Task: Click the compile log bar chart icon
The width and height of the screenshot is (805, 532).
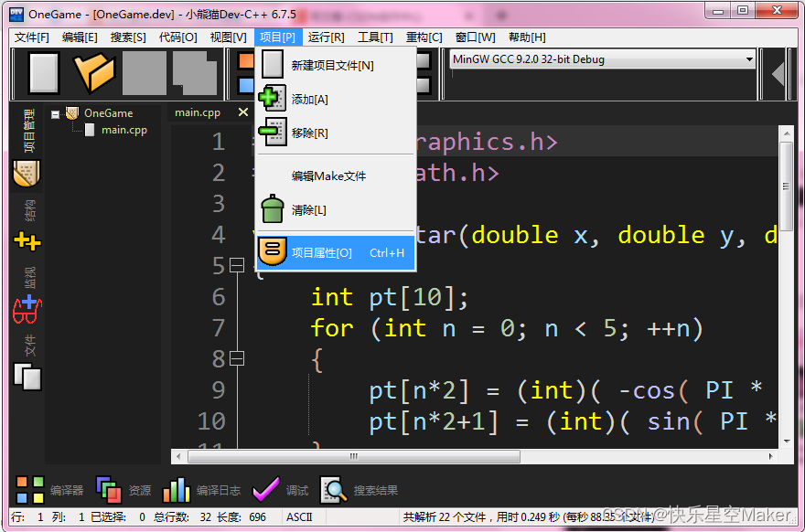Action: point(176,490)
